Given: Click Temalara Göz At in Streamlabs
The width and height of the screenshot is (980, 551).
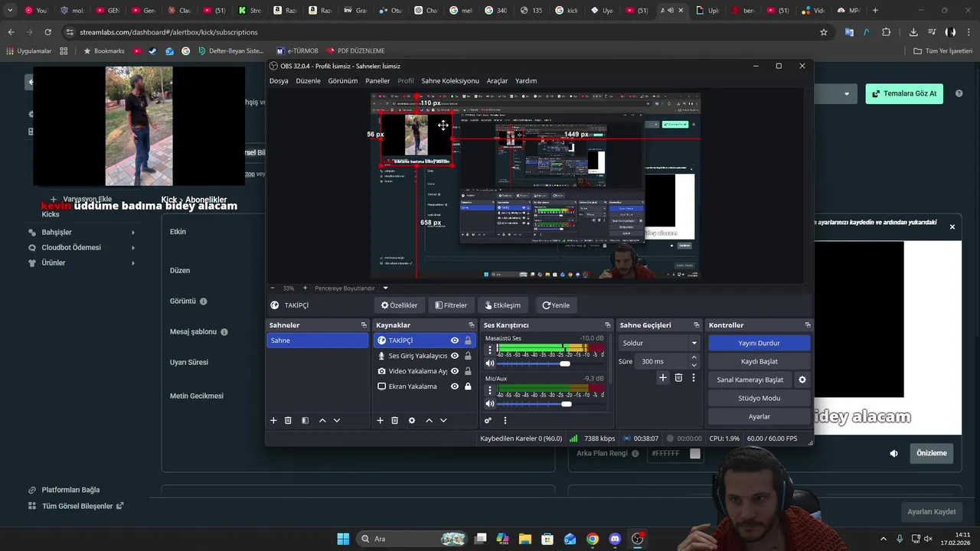Looking at the screenshot, I should tap(904, 93).
